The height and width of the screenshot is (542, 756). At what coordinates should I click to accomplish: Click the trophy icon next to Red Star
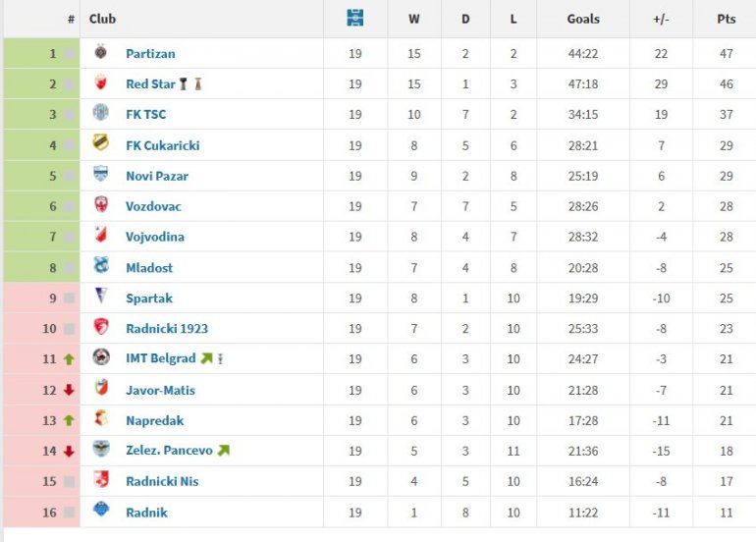(184, 83)
